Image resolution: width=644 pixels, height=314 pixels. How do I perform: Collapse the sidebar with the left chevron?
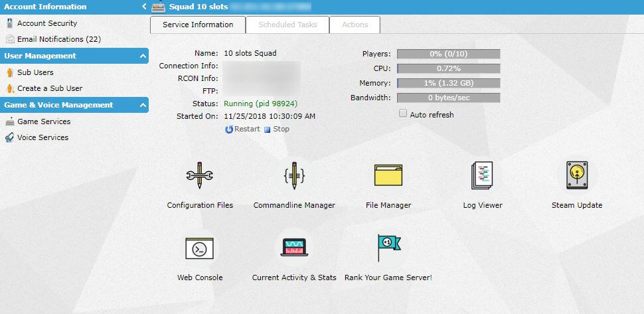click(x=144, y=7)
